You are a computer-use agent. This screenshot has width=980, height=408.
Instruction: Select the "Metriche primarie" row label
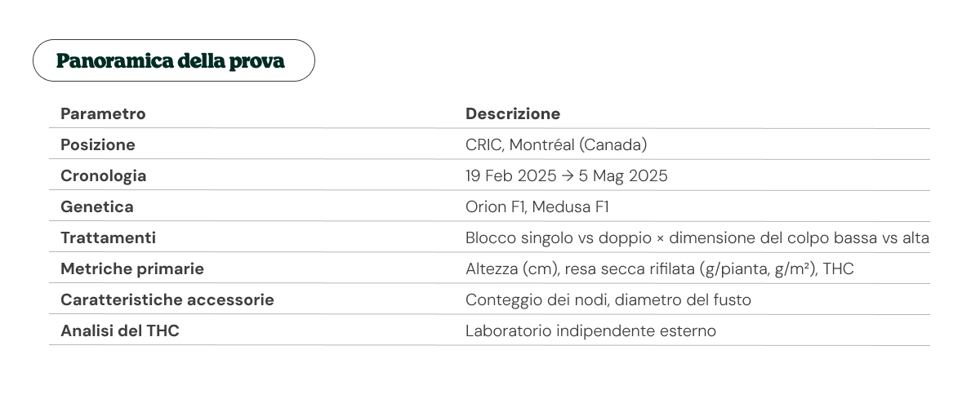132,268
